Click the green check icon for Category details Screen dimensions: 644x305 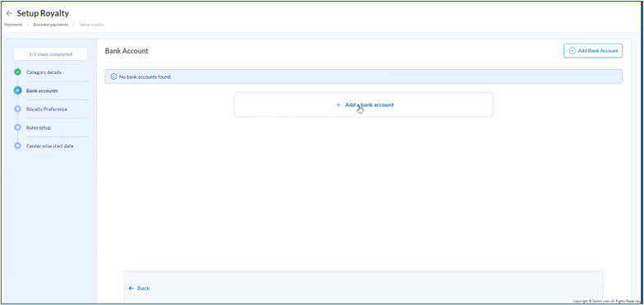coord(17,72)
